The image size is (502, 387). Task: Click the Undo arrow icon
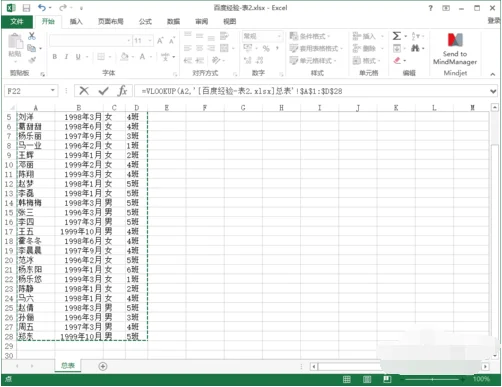[x=42, y=7]
